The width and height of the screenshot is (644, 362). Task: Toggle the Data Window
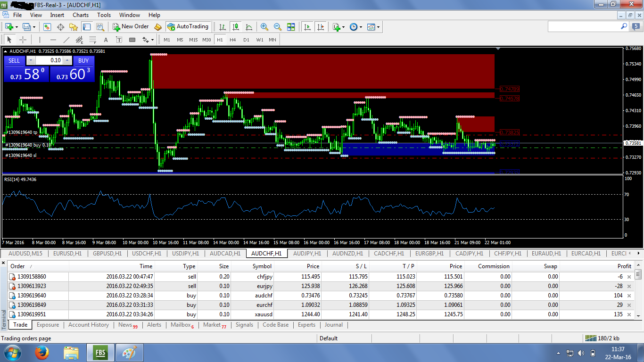pyautogui.click(x=60, y=27)
